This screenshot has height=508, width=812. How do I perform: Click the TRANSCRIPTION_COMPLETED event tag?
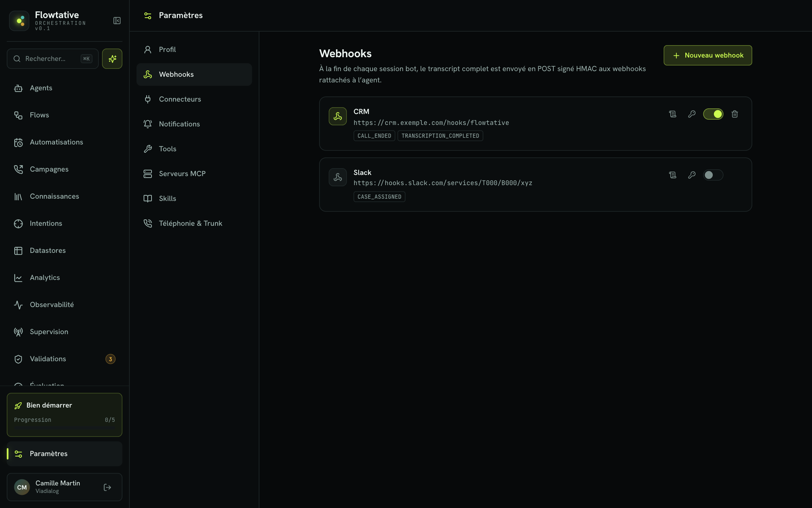tap(440, 136)
